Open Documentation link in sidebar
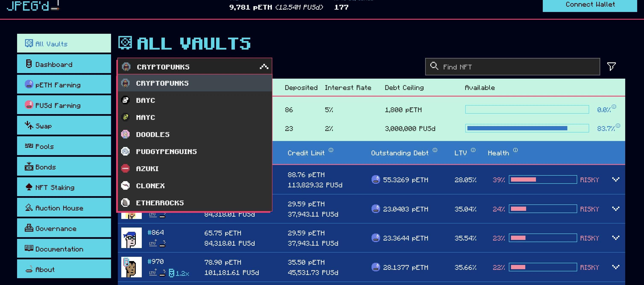644x285 pixels. click(x=64, y=249)
